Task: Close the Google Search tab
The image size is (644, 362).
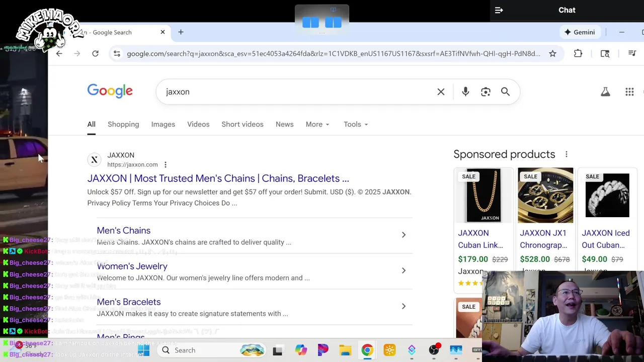Action: [x=163, y=32]
